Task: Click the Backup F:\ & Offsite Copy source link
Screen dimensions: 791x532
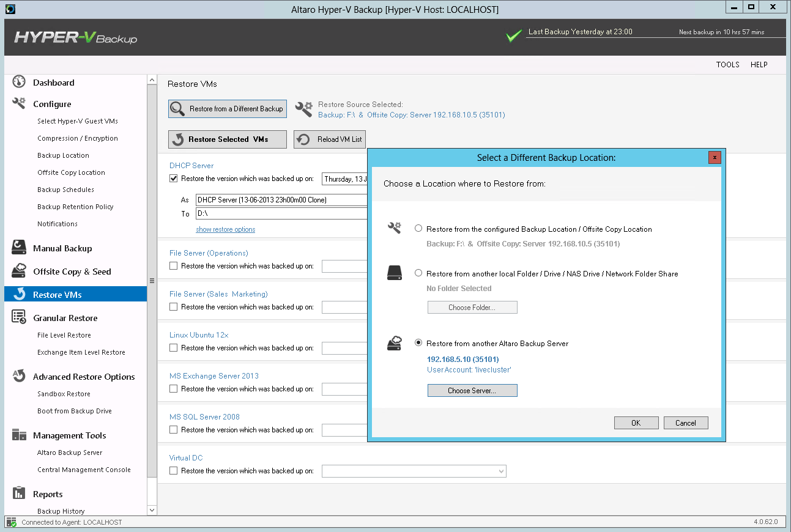Action: (412, 115)
